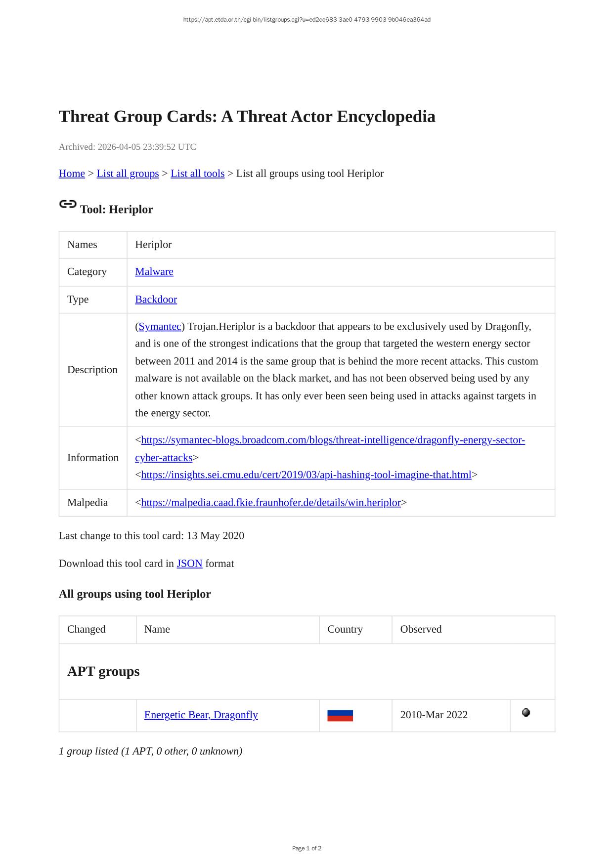
Task: Click the page title heading
Action: pos(247,117)
